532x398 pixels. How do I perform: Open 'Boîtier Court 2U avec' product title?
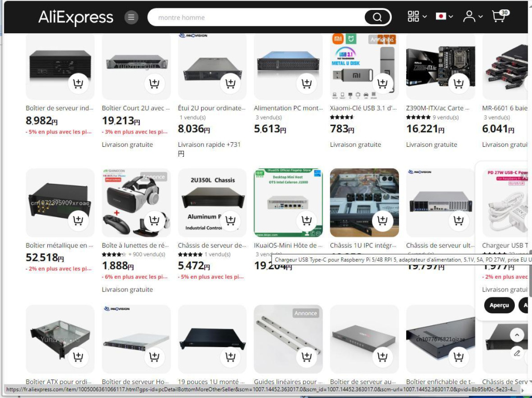tap(136, 108)
